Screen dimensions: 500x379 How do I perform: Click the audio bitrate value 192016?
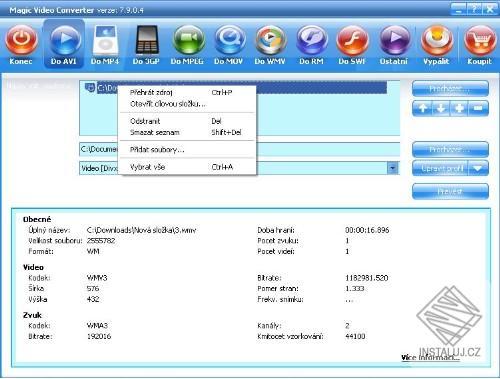[x=99, y=336]
